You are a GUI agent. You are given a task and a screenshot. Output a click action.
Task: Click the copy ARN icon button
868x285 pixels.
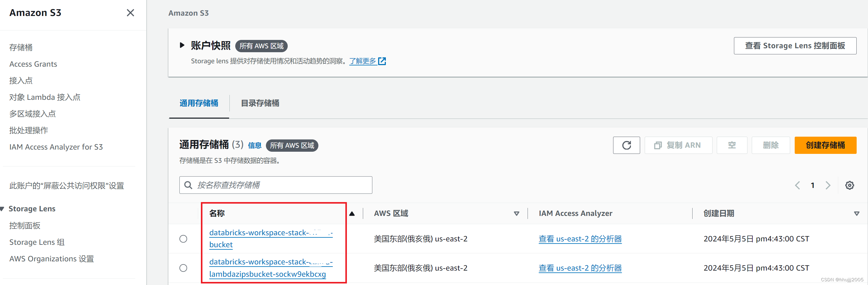coord(678,145)
